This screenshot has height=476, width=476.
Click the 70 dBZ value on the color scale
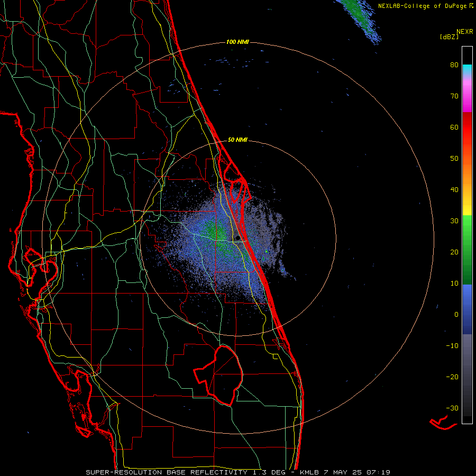click(x=454, y=96)
